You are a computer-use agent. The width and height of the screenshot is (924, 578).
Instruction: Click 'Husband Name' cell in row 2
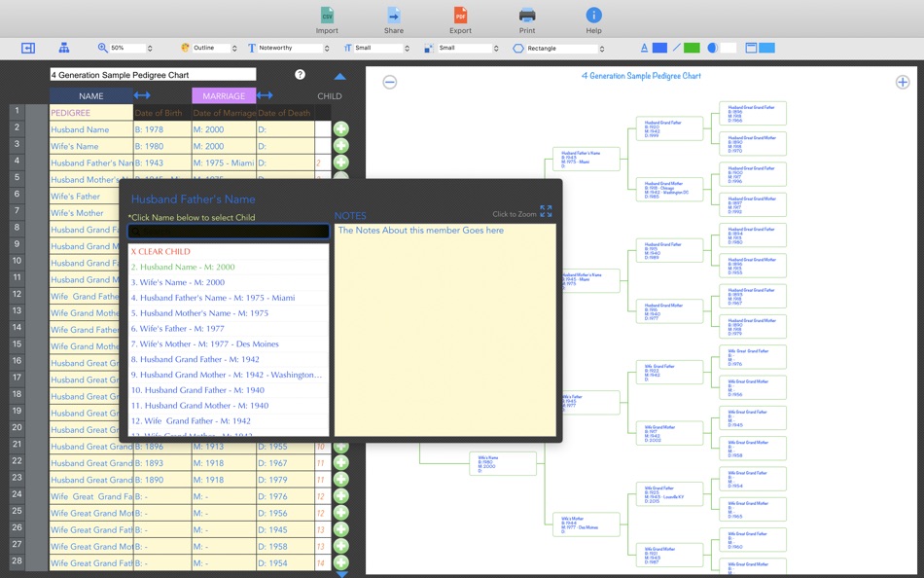[91, 129]
